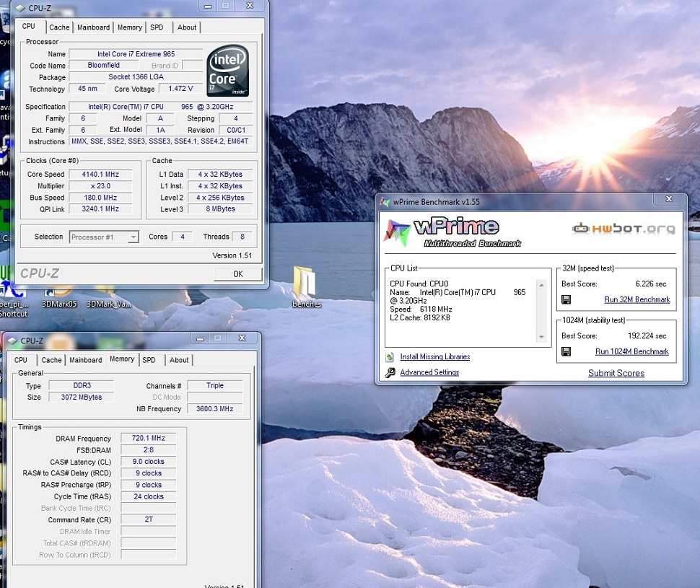Click Instructions list MMX, SSE, SSE2
The height and width of the screenshot is (588, 700).
point(160,141)
